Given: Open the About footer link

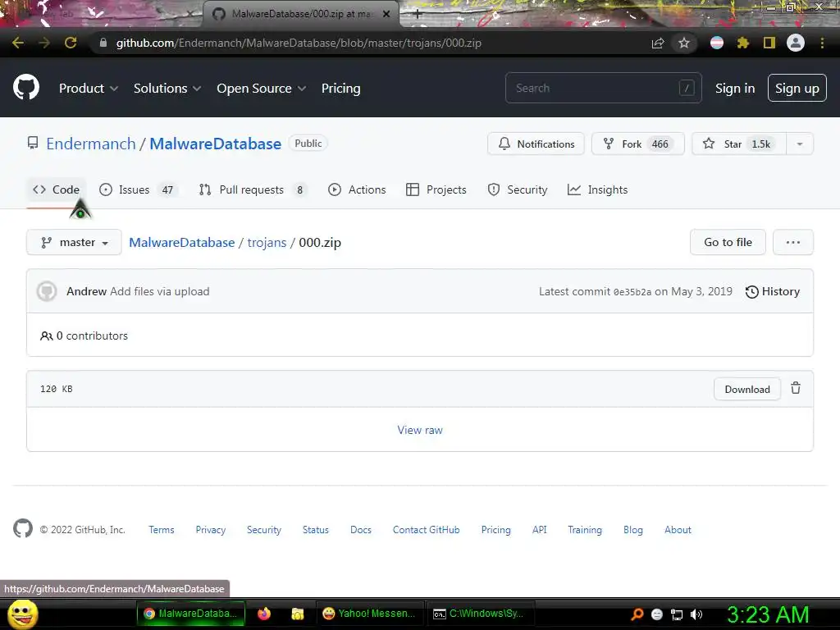Looking at the screenshot, I should (678, 530).
